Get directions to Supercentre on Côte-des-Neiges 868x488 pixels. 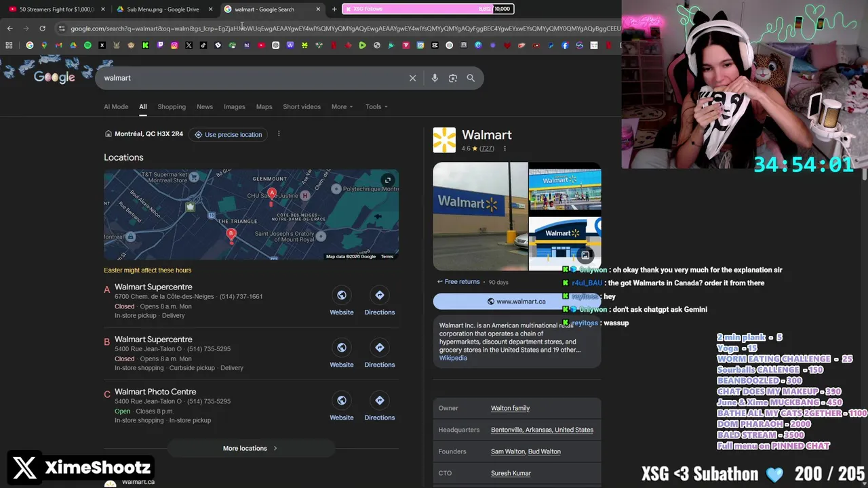(379, 302)
